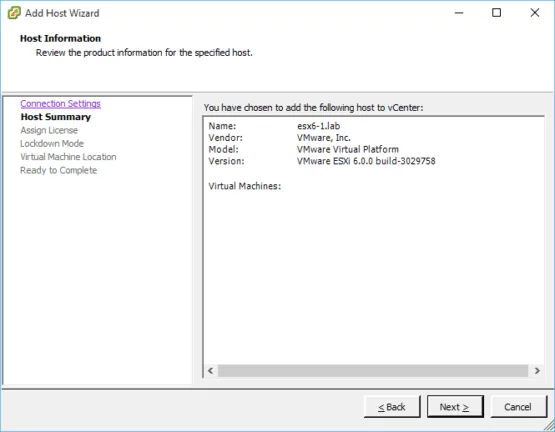Image resolution: width=555 pixels, height=432 pixels.
Task: Click the Version: label
Action: (x=226, y=161)
